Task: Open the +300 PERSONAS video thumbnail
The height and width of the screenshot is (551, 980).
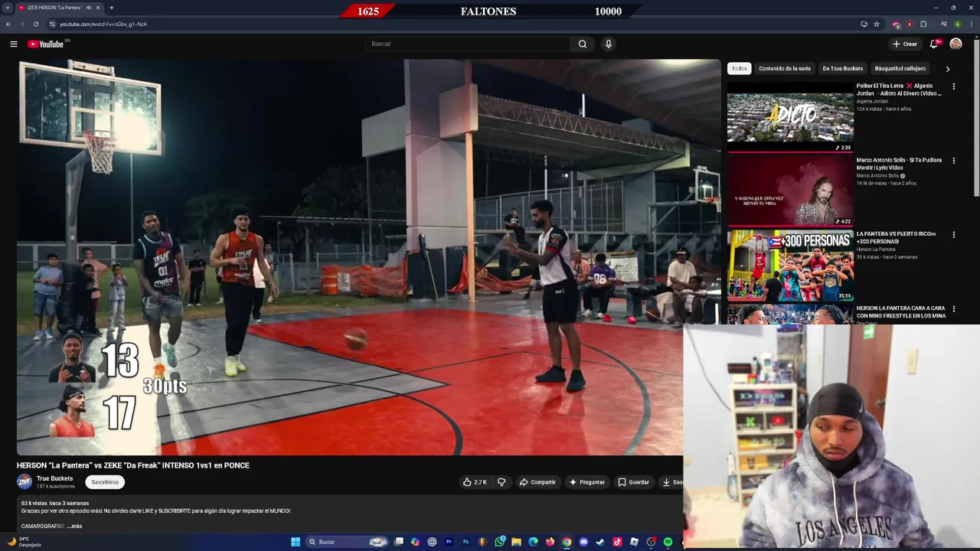Action: (x=790, y=265)
